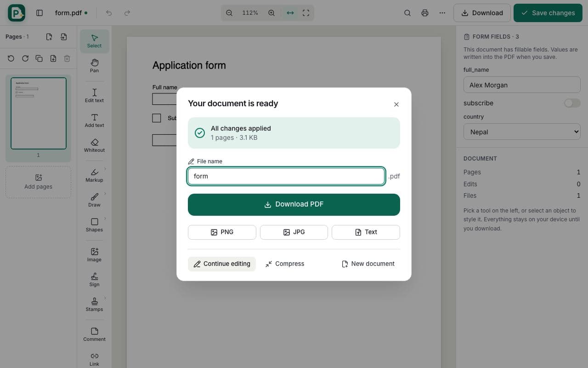Select the Draw tool
This screenshot has width=588, height=368.
(94, 200)
